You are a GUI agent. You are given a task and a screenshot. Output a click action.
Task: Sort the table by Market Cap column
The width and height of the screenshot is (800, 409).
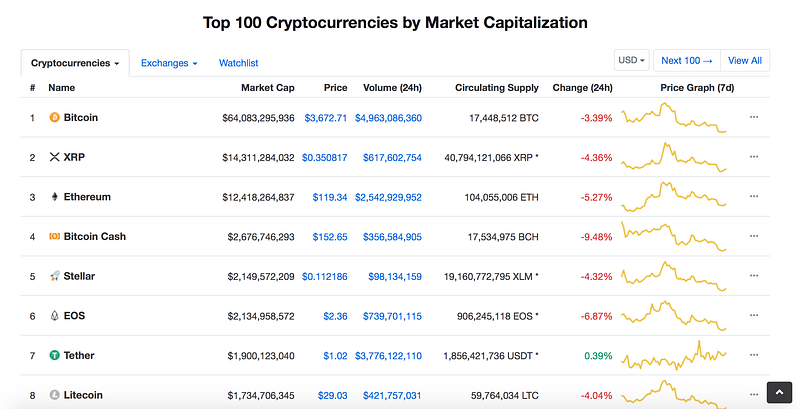[267, 88]
